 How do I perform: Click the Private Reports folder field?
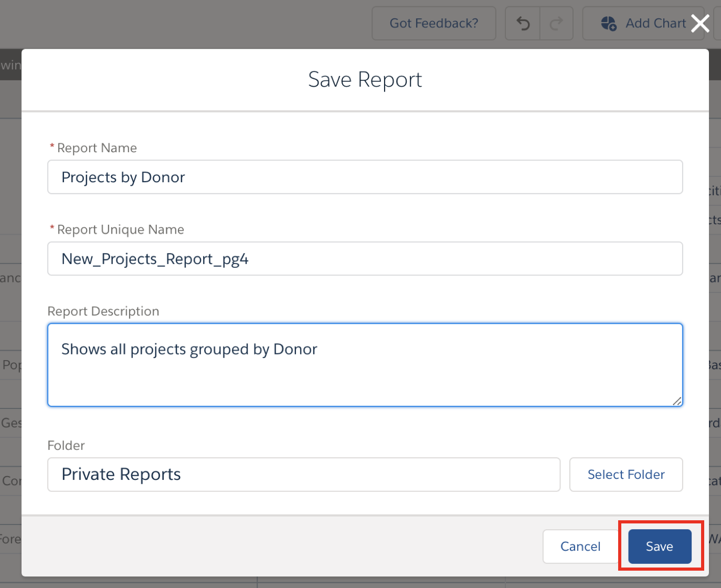coord(304,475)
